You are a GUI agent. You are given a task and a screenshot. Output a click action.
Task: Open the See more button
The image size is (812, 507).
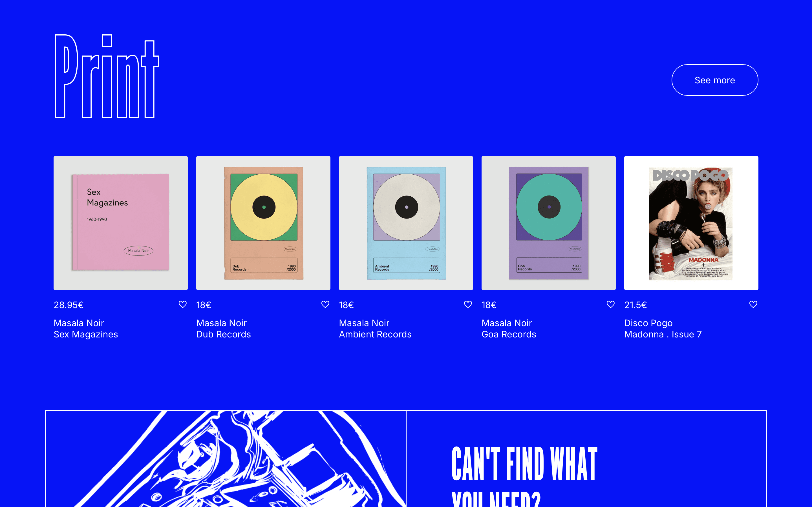tap(715, 80)
